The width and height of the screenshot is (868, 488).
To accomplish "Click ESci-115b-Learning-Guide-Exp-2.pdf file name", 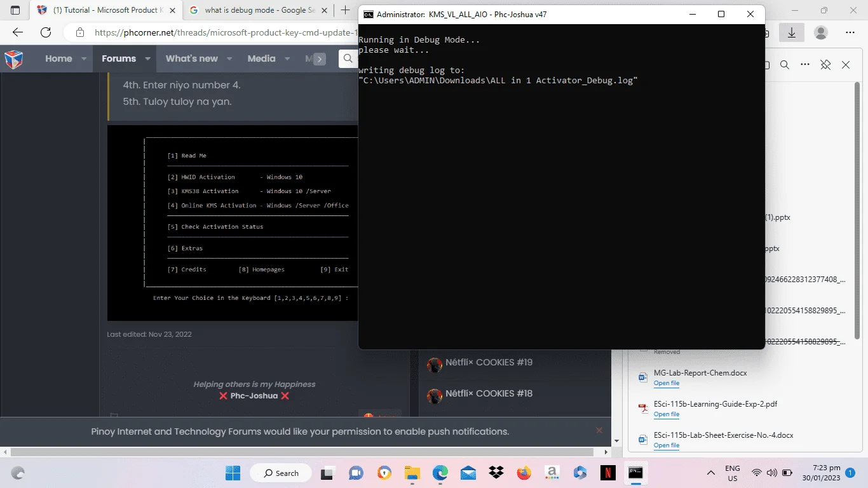I will click(715, 404).
